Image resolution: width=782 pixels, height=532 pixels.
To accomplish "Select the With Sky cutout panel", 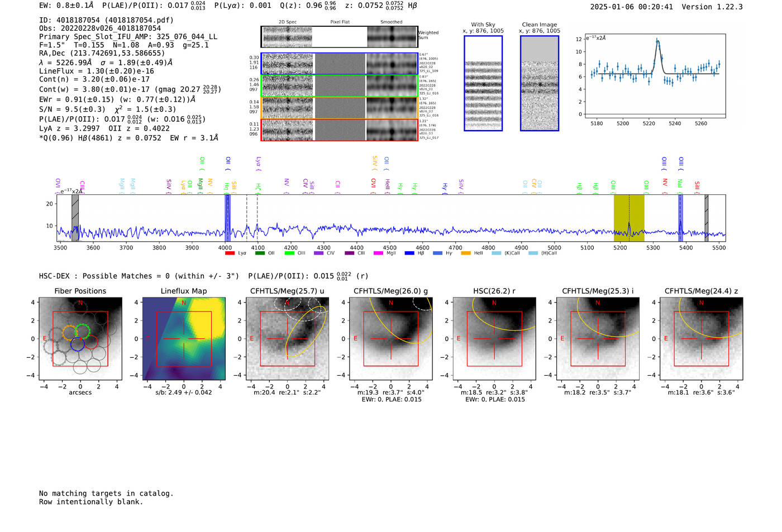I will pyautogui.click(x=483, y=83).
